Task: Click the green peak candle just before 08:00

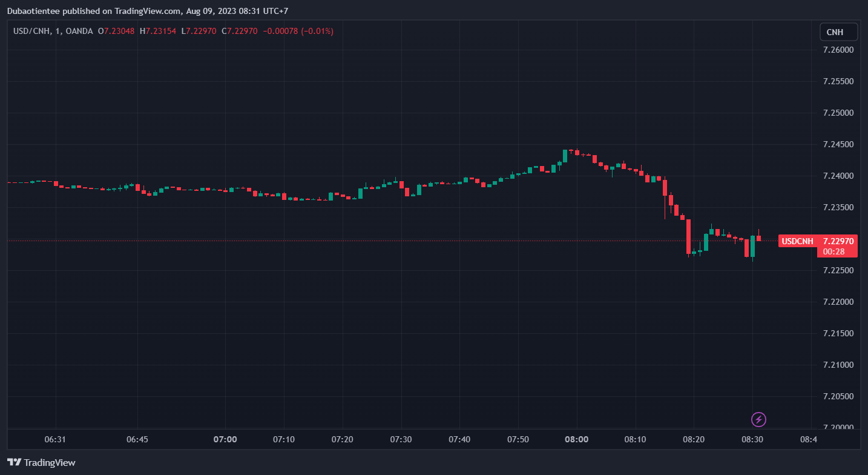Action: 565,156
